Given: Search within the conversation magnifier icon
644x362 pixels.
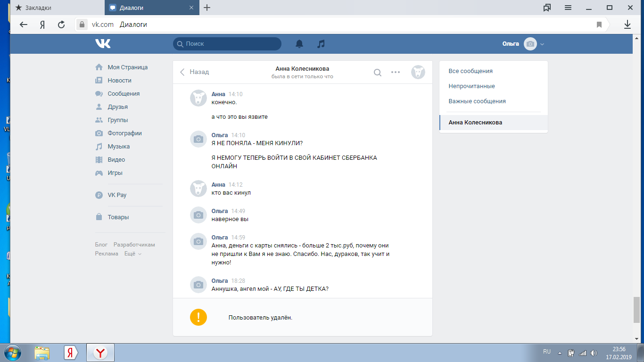Looking at the screenshot, I should [378, 72].
